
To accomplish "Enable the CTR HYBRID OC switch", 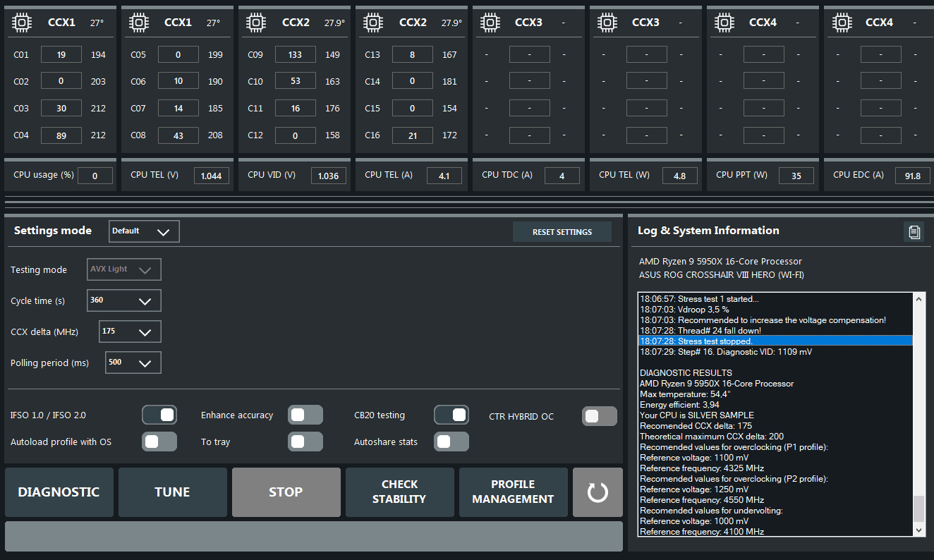I will (600, 416).
